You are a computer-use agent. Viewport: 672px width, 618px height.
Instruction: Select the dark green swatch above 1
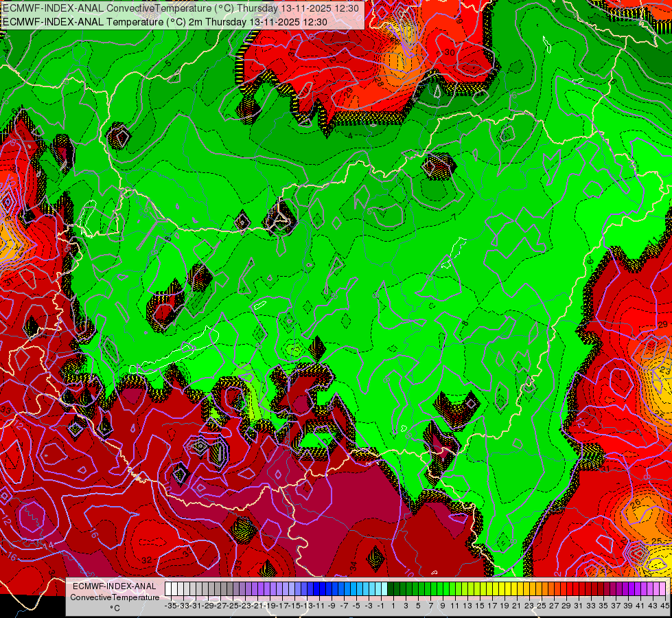click(x=391, y=588)
